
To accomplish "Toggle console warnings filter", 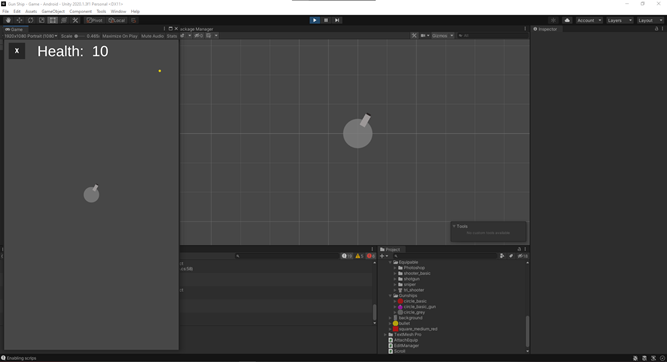I will (359, 256).
